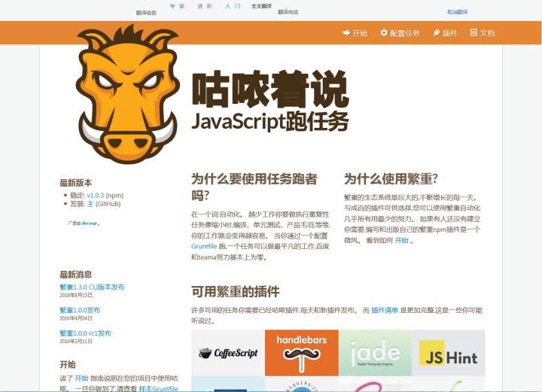Click the Grunt boar logo
The image size is (542, 392).
coord(127,94)
